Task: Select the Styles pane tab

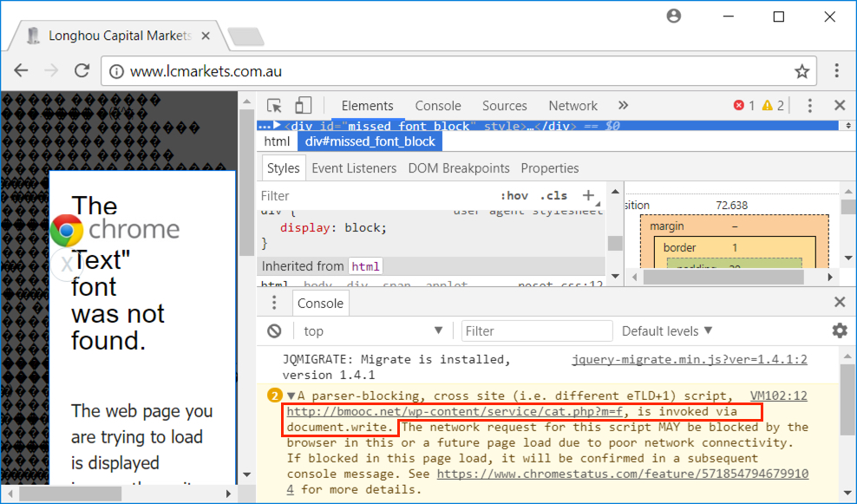Action: 283,168
